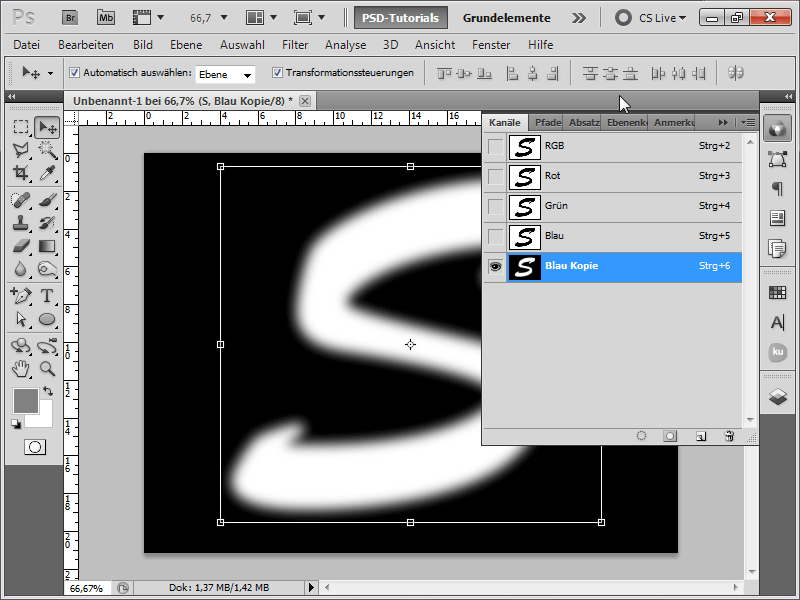Switch to the Absatz tab
800x600 pixels.
coord(584,122)
